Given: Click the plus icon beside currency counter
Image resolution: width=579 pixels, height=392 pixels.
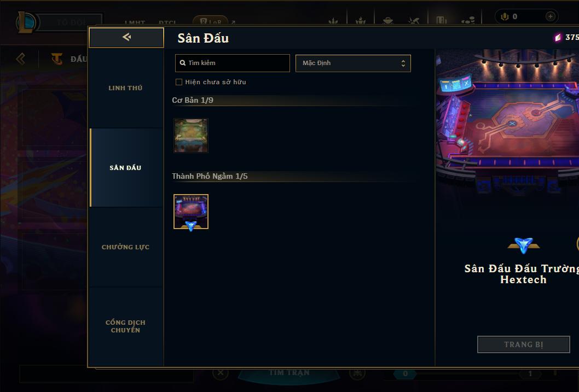Looking at the screenshot, I should tap(550, 16).
